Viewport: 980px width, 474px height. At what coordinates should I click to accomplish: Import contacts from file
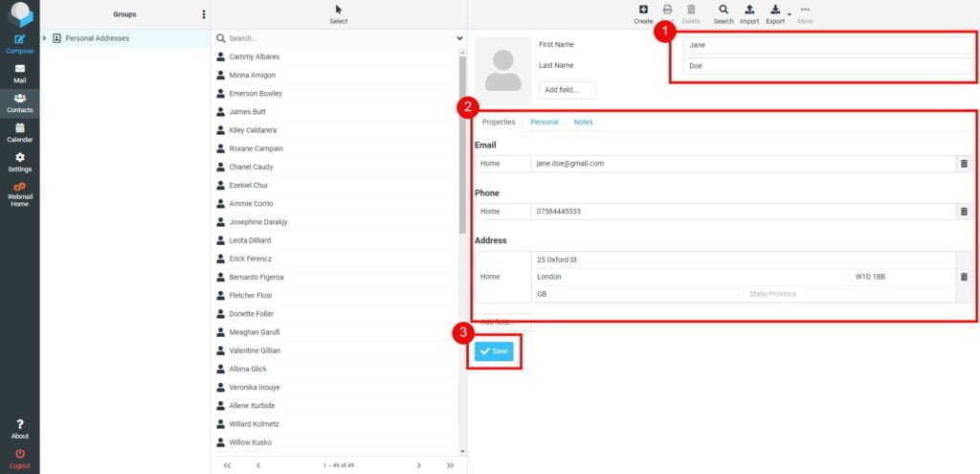coord(749,14)
